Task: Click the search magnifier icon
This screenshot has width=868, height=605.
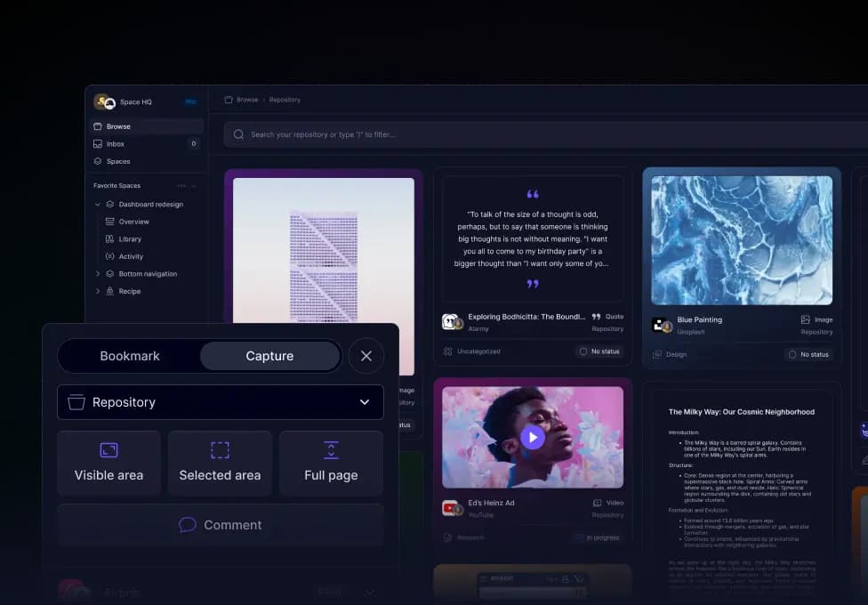Action: pos(238,134)
